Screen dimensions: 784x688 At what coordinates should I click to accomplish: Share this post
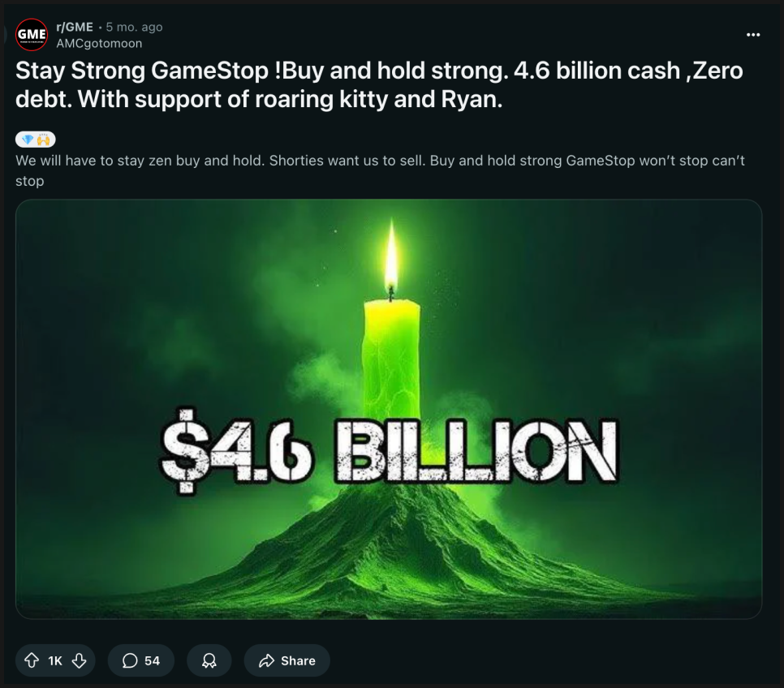(x=287, y=660)
